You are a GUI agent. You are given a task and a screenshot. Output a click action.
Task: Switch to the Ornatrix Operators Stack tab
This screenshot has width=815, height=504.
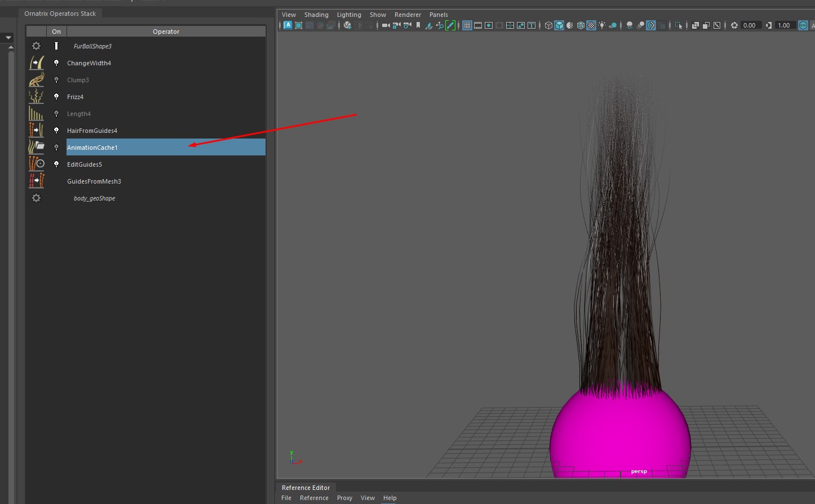[x=60, y=14]
